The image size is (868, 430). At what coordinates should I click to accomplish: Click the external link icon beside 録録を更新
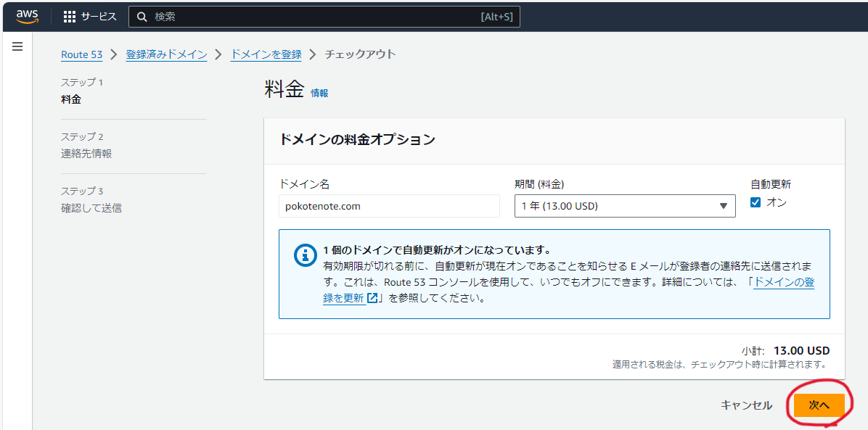(x=372, y=298)
